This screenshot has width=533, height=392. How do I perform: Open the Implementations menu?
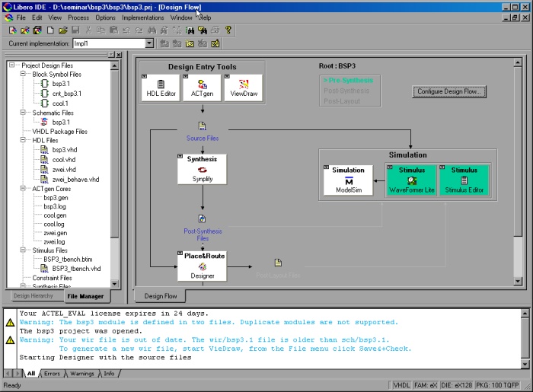click(143, 18)
